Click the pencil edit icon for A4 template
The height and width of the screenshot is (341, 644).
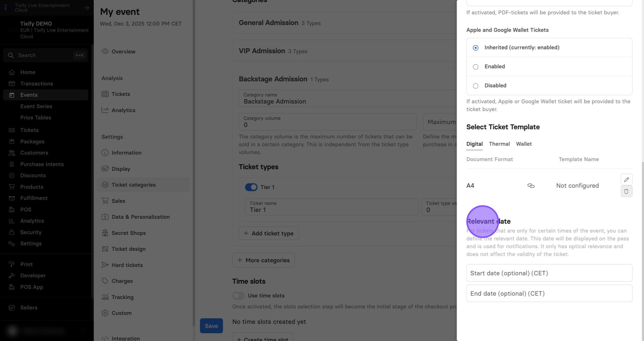626,180
